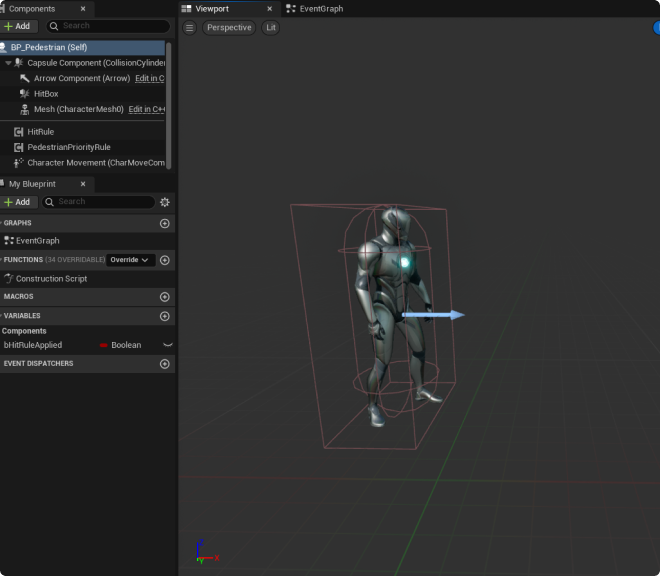
Task: Open the viewport hamburger options menu
Action: (190, 28)
